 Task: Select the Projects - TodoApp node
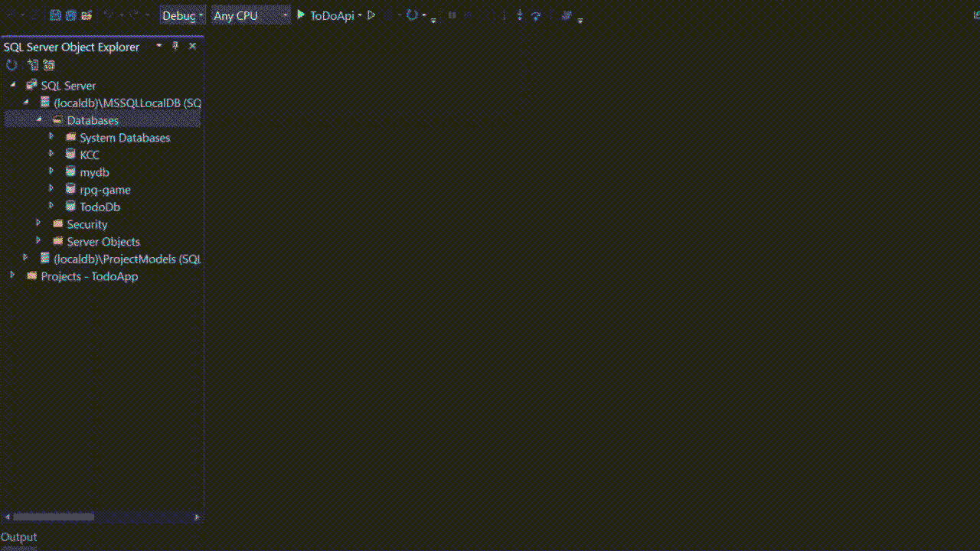[89, 276]
